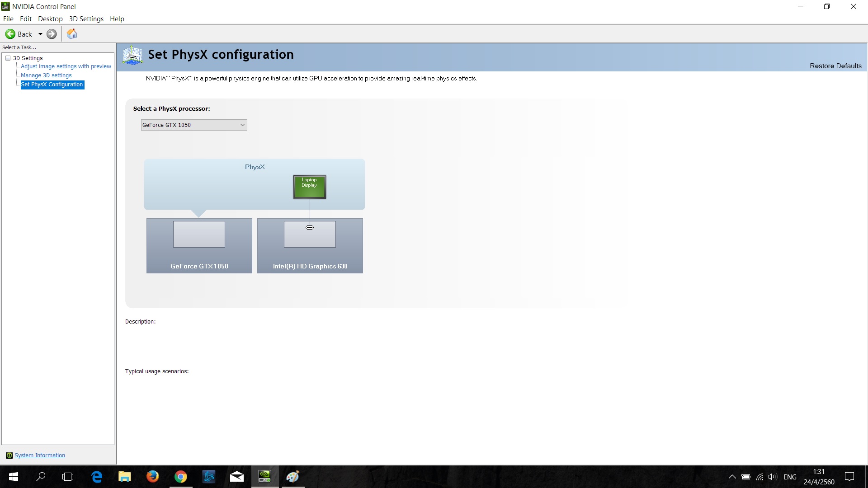Click the Home icon in toolbar
The image size is (868, 488).
click(x=72, y=34)
